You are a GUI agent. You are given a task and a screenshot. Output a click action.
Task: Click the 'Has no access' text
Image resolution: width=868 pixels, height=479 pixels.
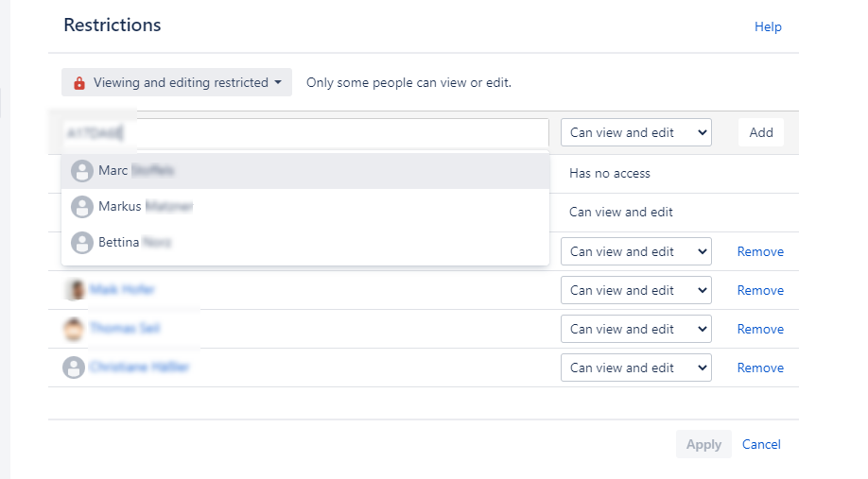(x=610, y=173)
